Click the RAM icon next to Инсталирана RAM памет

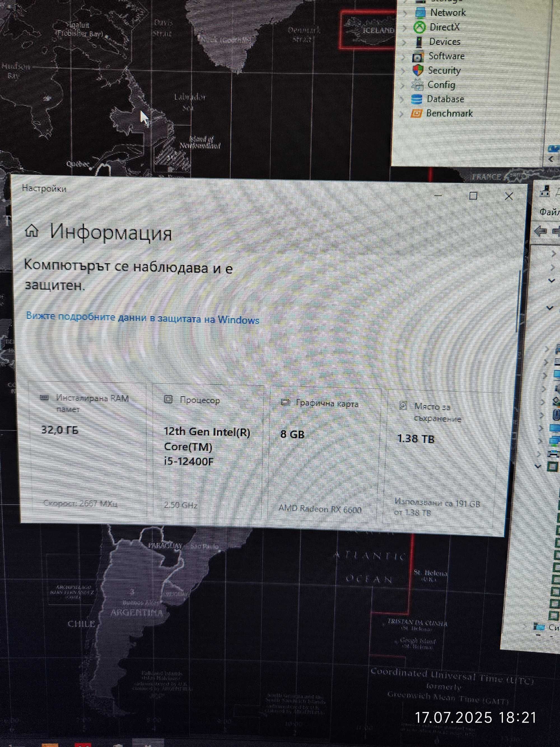pos(45,397)
